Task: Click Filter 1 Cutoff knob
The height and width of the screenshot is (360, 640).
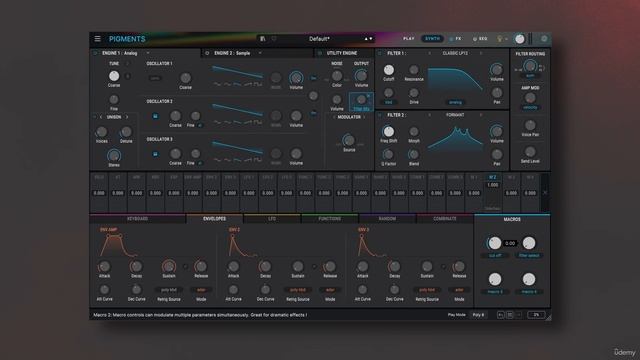Action: click(389, 70)
